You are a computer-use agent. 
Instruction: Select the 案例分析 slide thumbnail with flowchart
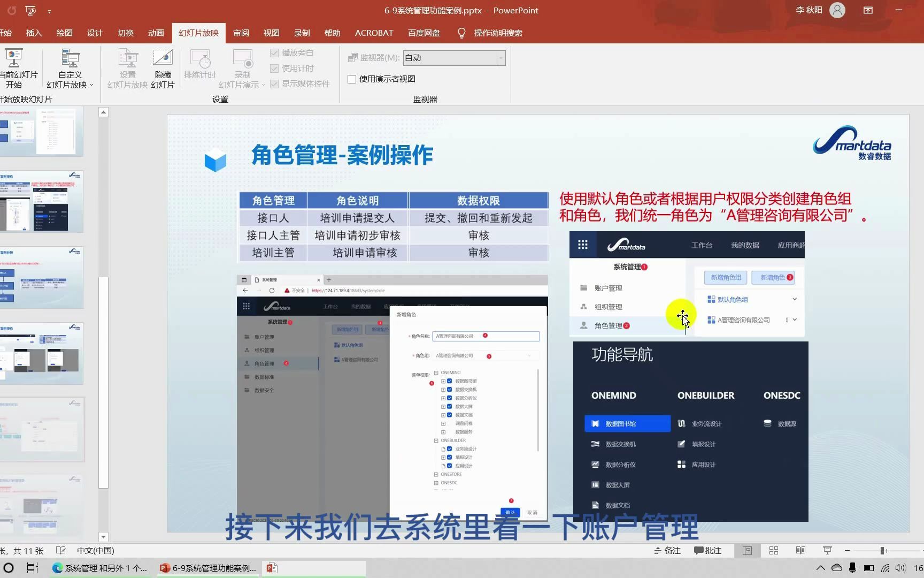[42, 277]
